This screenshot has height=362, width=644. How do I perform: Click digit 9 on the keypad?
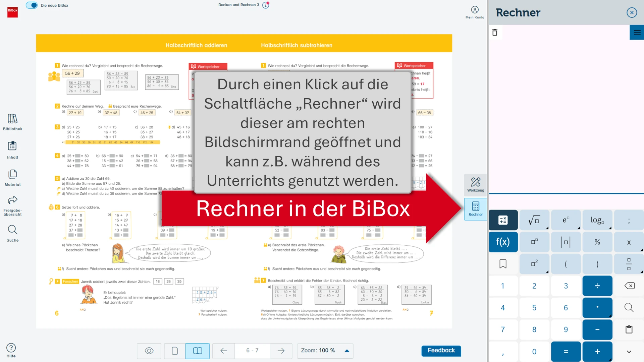click(x=566, y=329)
